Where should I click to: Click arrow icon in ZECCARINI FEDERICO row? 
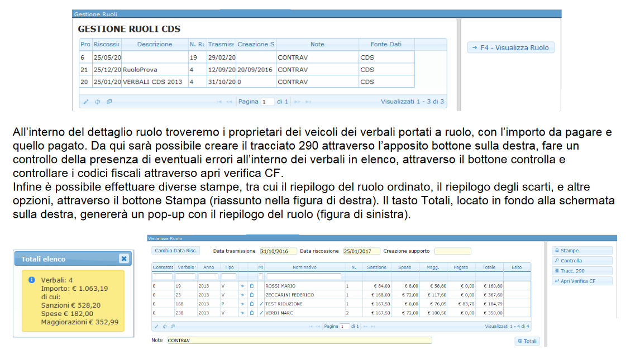[x=242, y=295]
